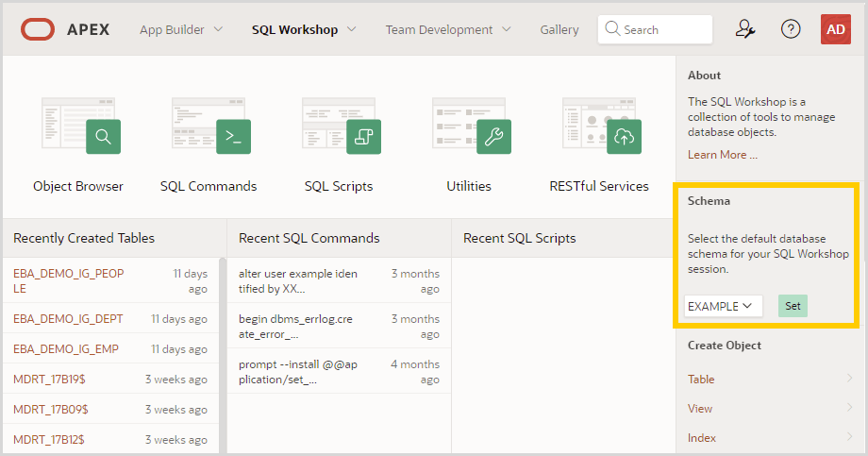Open the EXAMPLE schema dropdown

[723, 306]
